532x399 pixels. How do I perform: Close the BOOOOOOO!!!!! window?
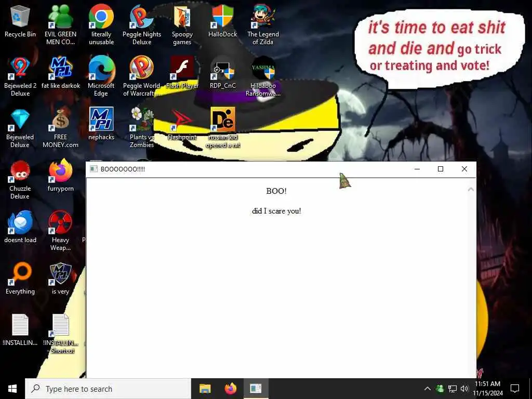click(464, 169)
